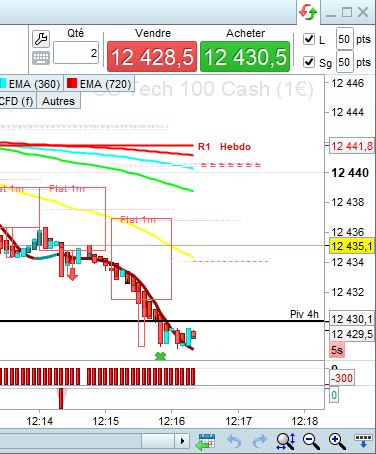Click the -300 indicator value label
376x454 pixels.
(x=342, y=378)
